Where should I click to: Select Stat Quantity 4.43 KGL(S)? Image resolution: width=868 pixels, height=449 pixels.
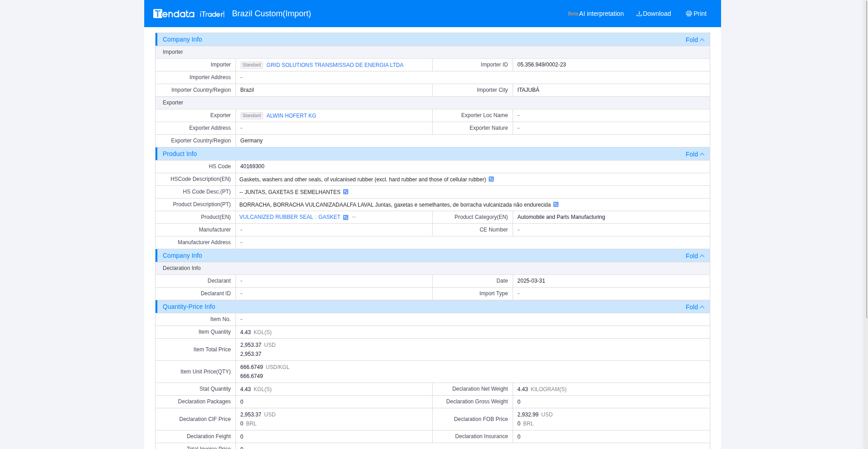tap(256, 389)
